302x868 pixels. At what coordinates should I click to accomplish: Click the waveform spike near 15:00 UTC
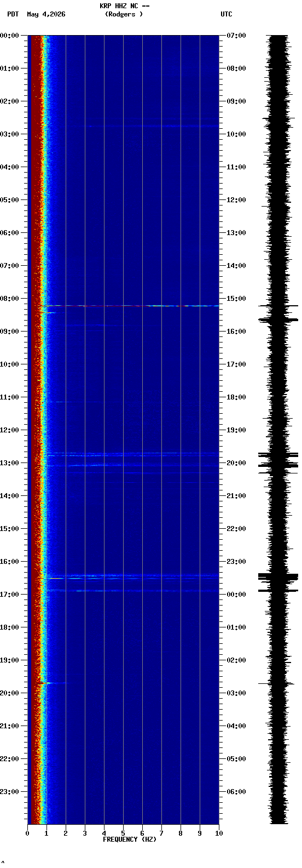pos(278,306)
